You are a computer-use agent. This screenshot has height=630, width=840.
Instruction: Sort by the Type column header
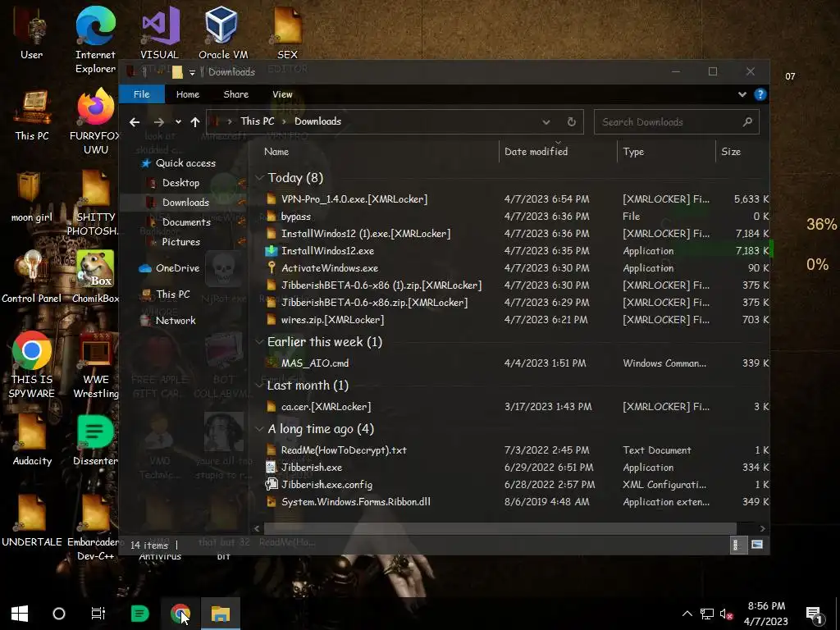pos(666,152)
